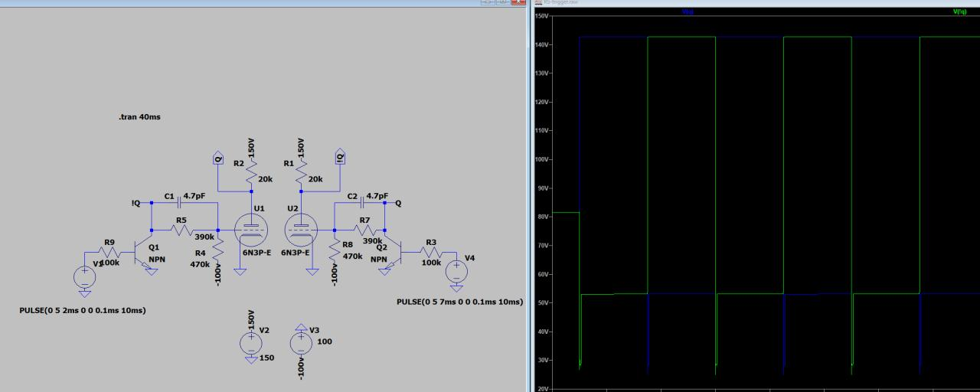
Task: Click the 100k value under R9
Action: coord(109,263)
